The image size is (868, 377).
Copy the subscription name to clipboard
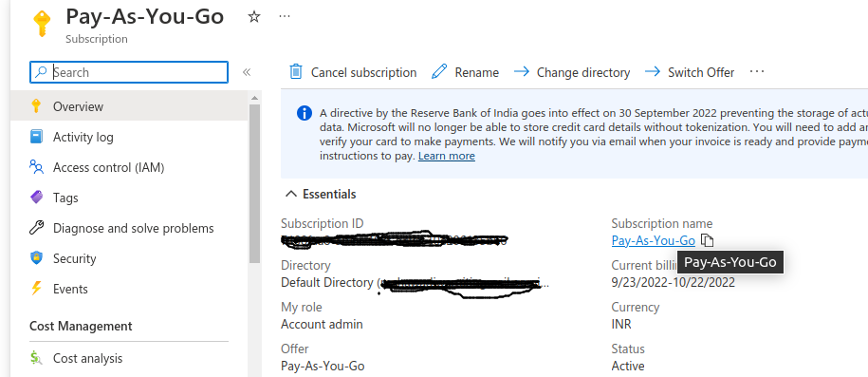[708, 240]
